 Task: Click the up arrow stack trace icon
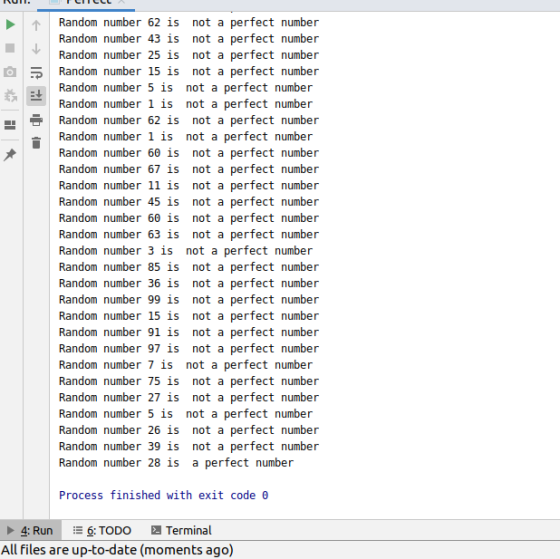point(36,25)
